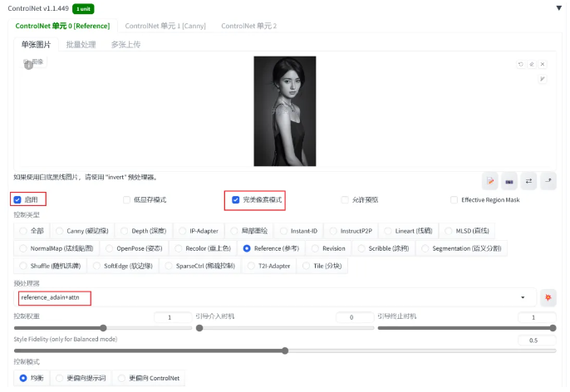This screenshot has height=392, width=570.
Task: Toggle the 启用 checkbox
Action: (x=17, y=199)
